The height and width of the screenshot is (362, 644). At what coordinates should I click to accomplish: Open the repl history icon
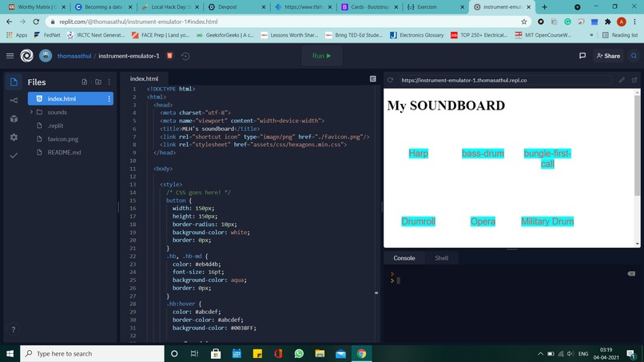point(185,56)
